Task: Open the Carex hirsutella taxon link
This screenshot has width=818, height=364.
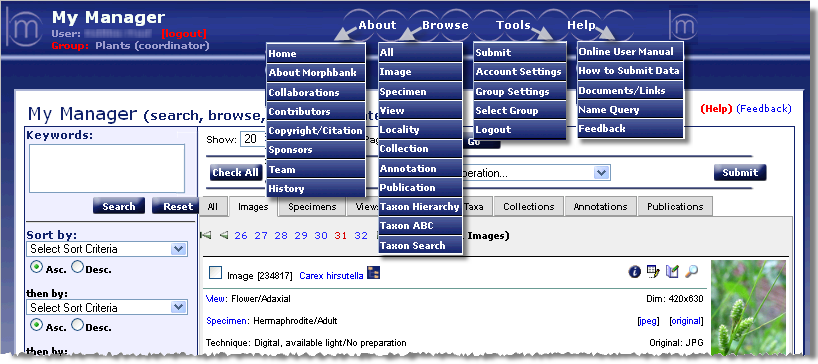Action: 331,276
